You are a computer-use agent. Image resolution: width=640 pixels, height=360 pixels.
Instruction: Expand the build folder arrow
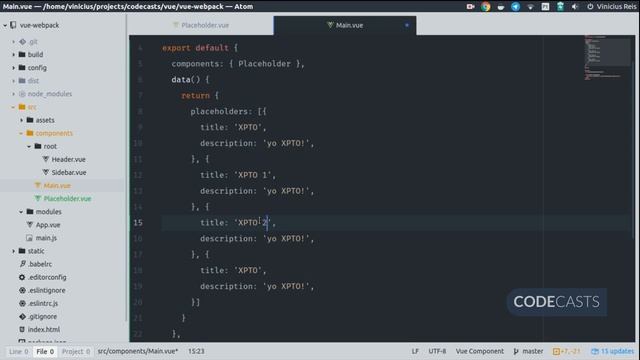tap(13, 55)
